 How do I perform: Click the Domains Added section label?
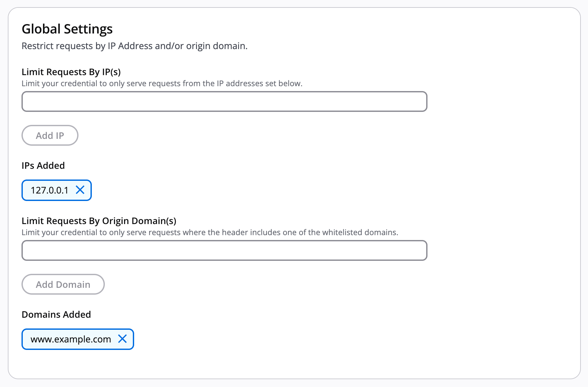pyautogui.click(x=56, y=314)
